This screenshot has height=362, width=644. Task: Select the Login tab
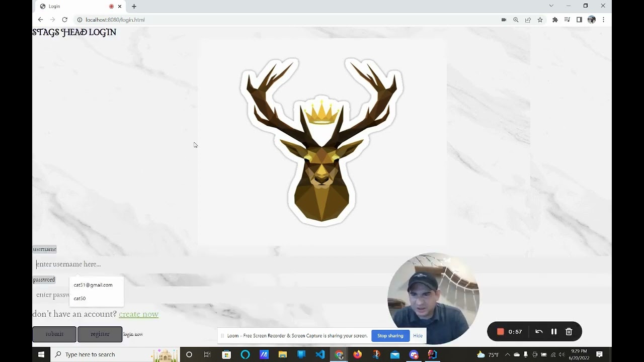point(80,7)
